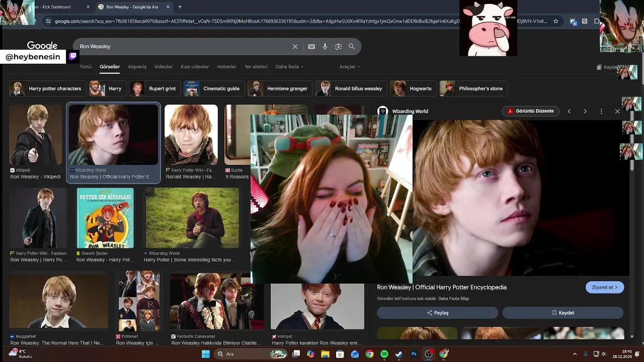
Task: Open a new browser tab
Action: tap(180, 7)
